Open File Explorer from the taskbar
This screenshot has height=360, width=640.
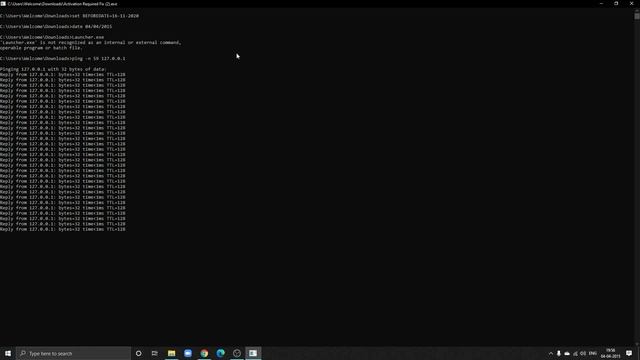tap(171, 353)
